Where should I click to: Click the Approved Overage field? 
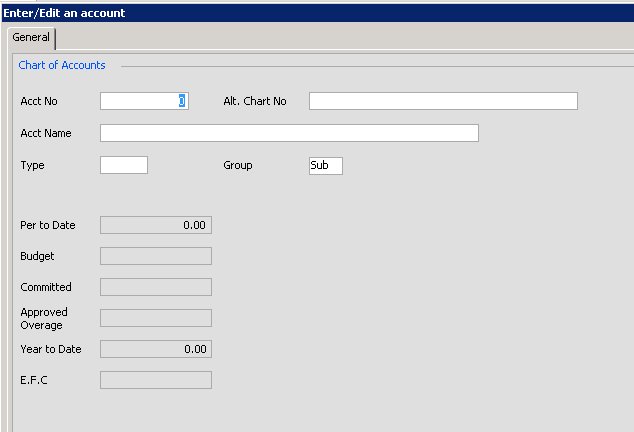(156, 318)
